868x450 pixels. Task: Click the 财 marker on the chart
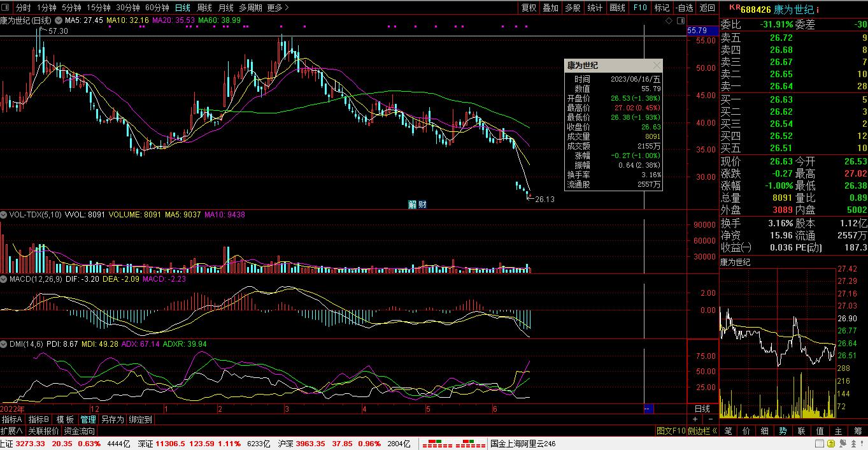(422, 205)
